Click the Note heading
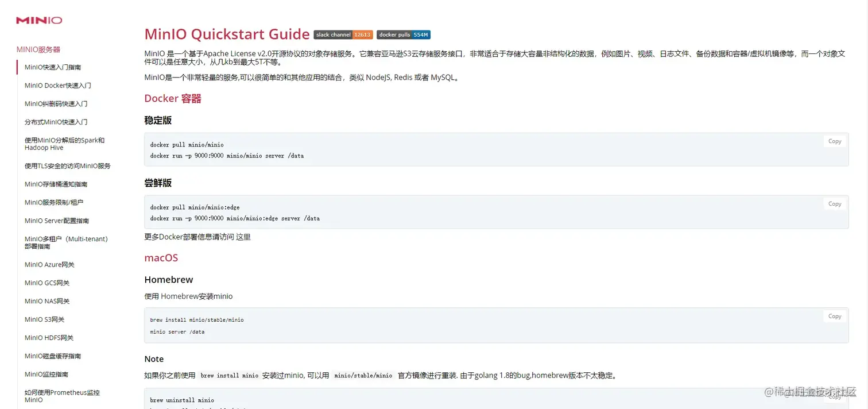 [154, 359]
